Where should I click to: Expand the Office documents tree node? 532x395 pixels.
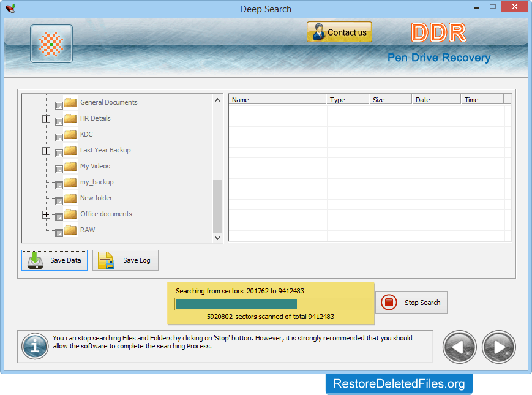46,215
